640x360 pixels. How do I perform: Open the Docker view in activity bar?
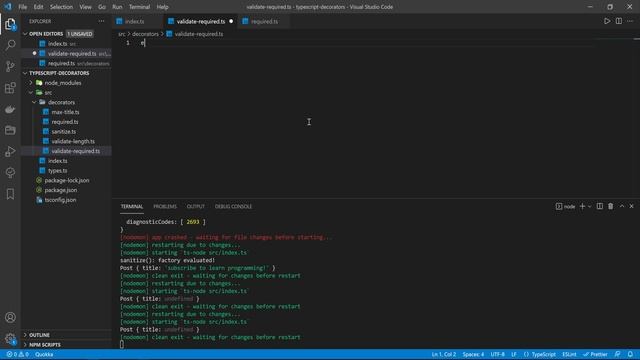coord(10,109)
